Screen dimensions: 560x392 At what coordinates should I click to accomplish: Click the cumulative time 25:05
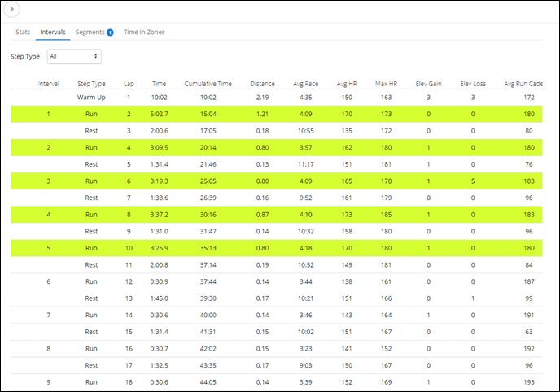[x=208, y=181]
